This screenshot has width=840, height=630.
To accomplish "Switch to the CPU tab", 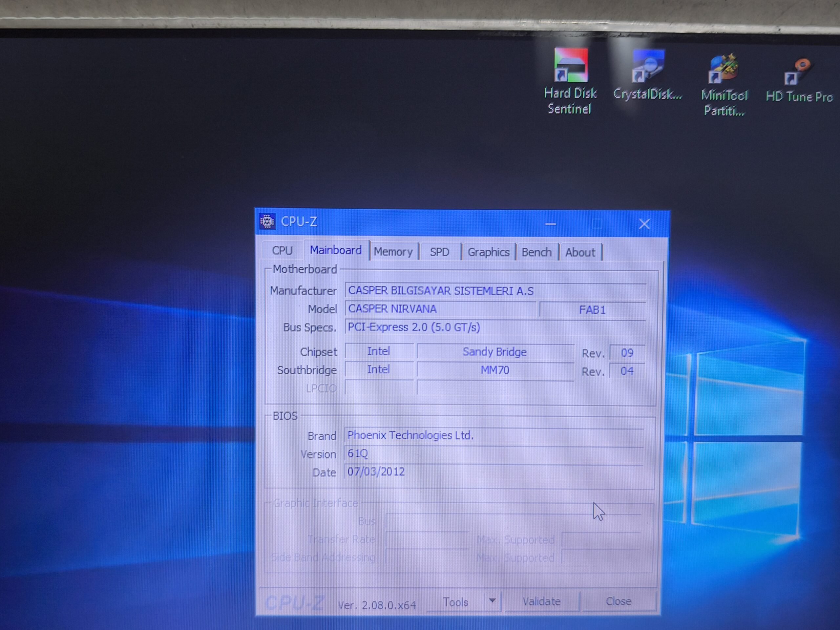I will (x=282, y=251).
